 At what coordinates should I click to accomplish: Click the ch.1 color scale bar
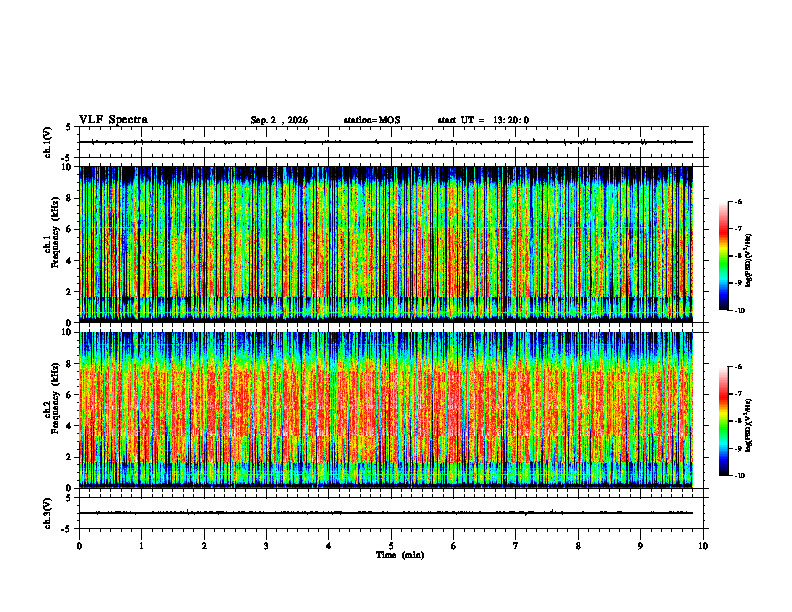[723, 256]
